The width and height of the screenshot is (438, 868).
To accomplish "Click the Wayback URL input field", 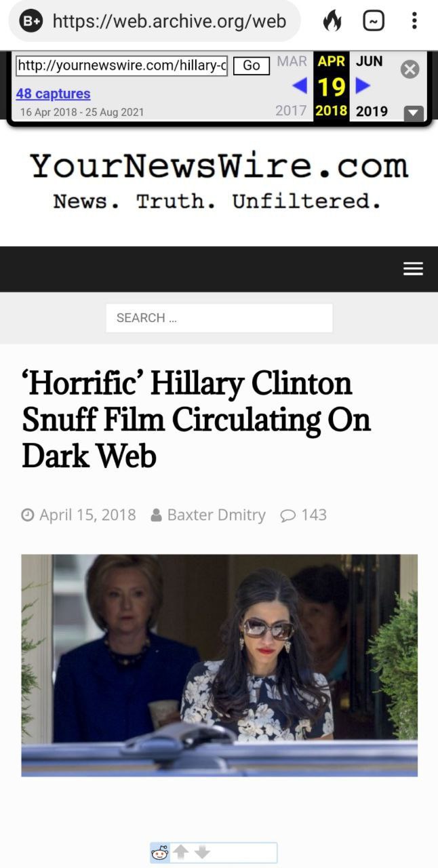I will 122,66.
